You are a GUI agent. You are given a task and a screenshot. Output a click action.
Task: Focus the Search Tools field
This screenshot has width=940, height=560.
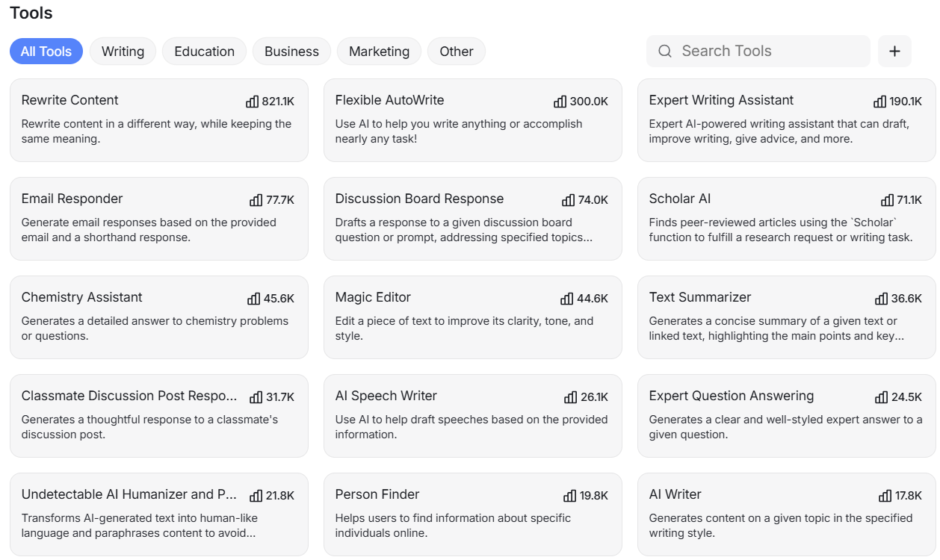(x=758, y=52)
